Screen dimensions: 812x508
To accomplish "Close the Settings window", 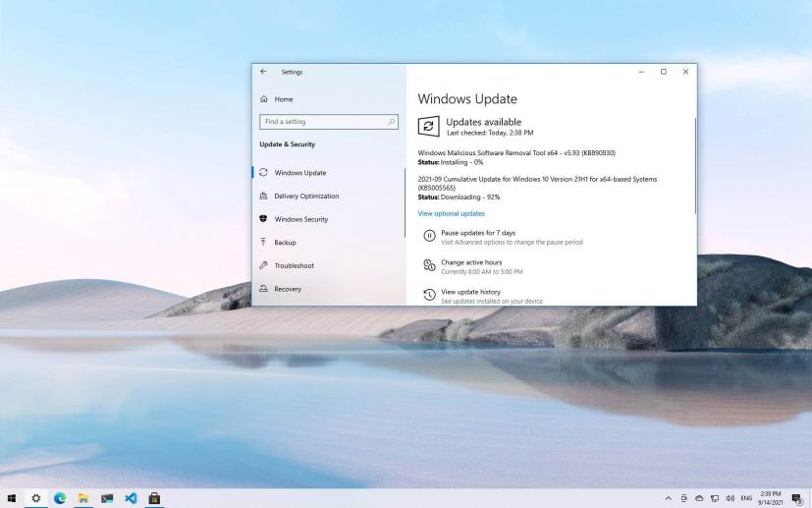I will 685,72.
